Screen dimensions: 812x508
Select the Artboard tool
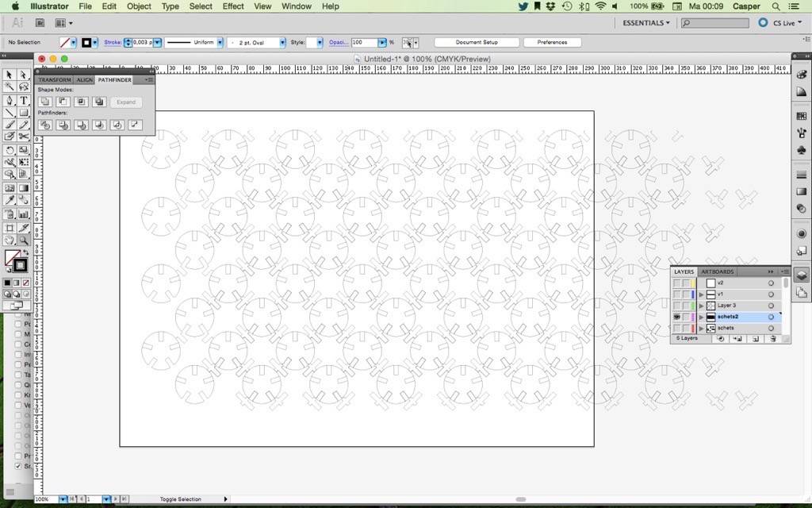[10, 228]
